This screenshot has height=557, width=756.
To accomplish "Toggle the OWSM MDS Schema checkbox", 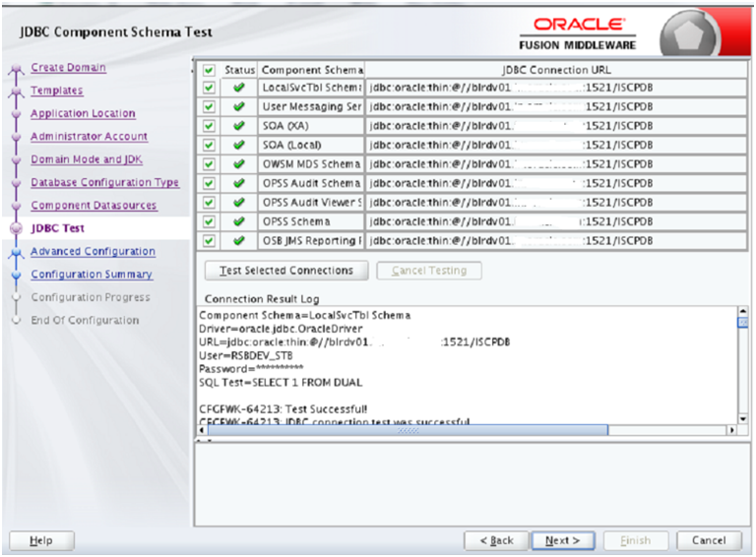I will 209,164.
